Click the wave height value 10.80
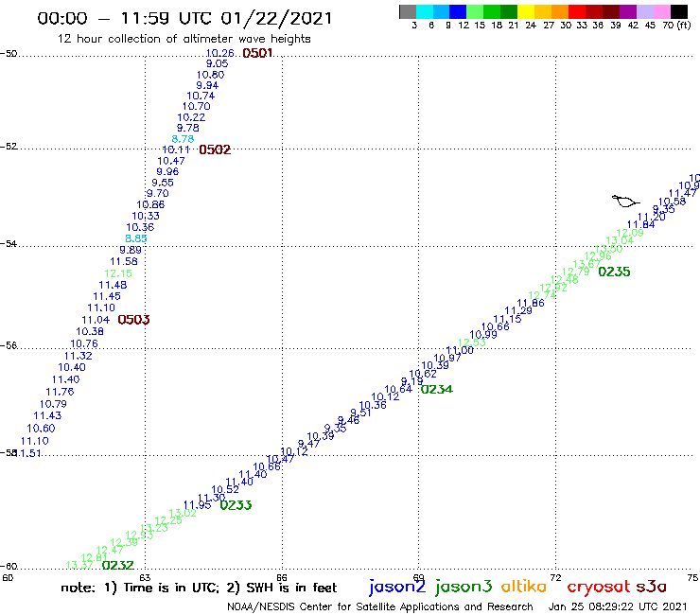This screenshot has width=700, height=615. pyautogui.click(x=210, y=75)
